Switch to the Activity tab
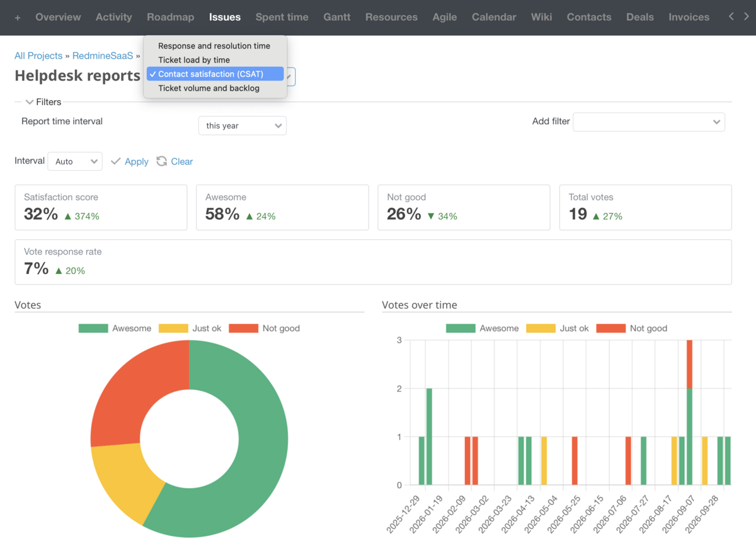This screenshot has width=756, height=553. 114,17
